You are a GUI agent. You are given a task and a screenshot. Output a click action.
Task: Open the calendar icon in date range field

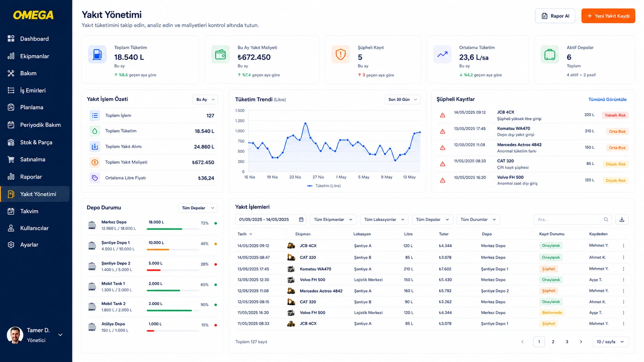(x=301, y=219)
